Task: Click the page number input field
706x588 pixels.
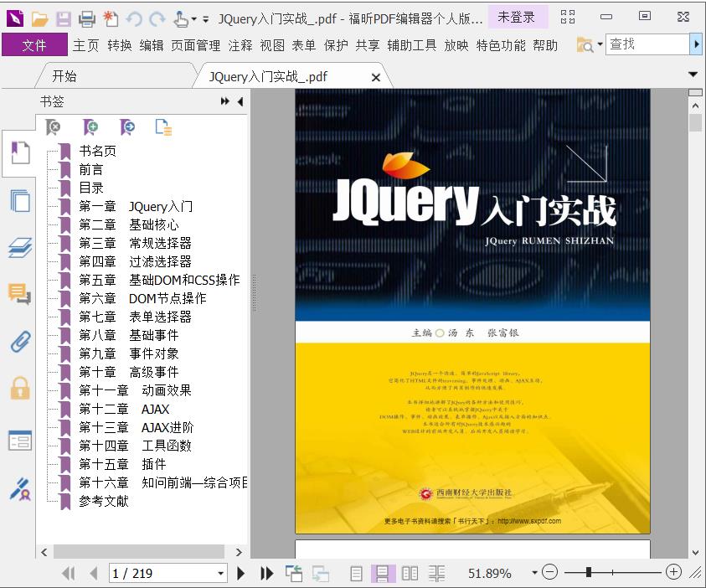Action: click(x=162, y=574)
